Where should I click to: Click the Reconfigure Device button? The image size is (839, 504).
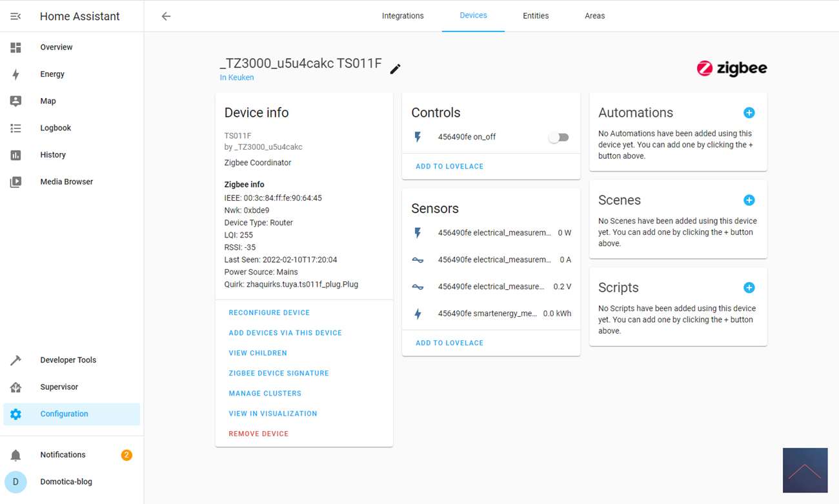(269, 313)
